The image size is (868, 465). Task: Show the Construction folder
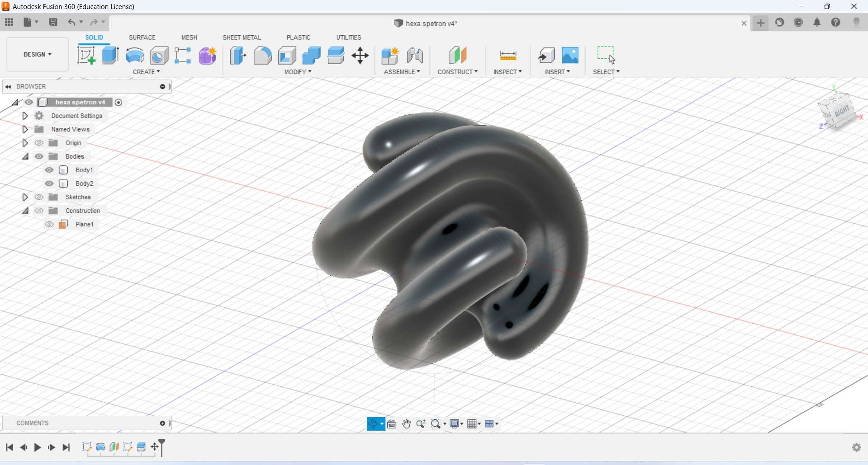[x=39, y=211]
